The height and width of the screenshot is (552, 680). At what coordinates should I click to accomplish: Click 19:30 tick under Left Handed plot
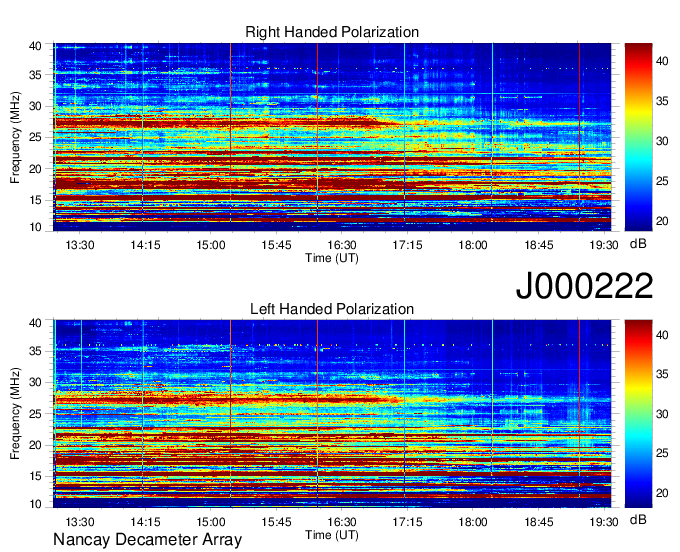coord(604,522)
